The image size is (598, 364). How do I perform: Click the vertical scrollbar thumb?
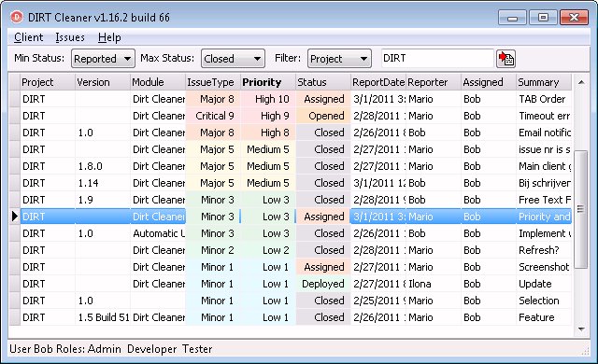tap(581, 209)
